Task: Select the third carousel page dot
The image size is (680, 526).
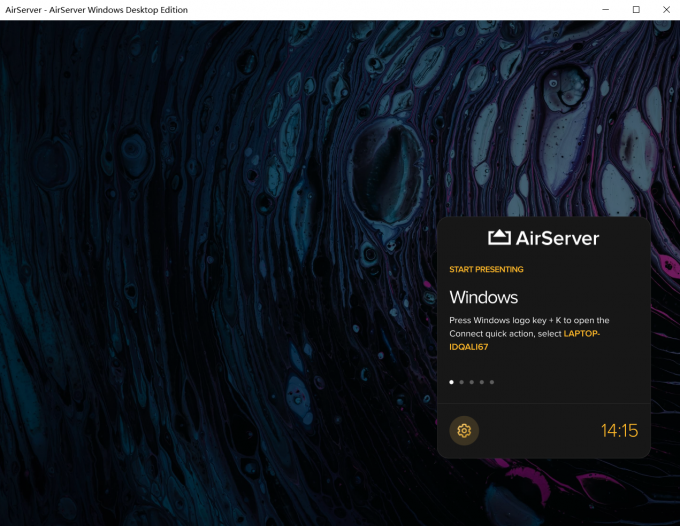Action: (x=471, y=382)
